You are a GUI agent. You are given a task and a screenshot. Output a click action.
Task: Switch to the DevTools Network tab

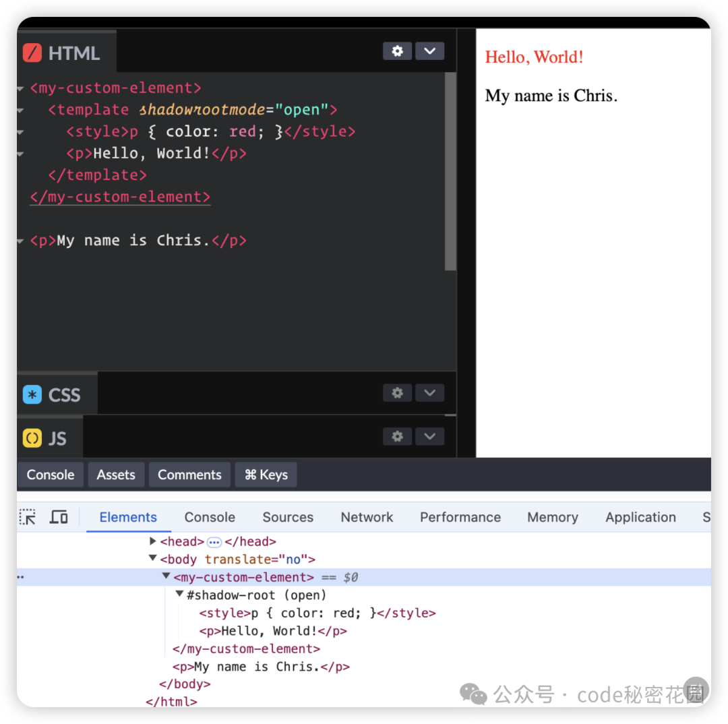367,517
